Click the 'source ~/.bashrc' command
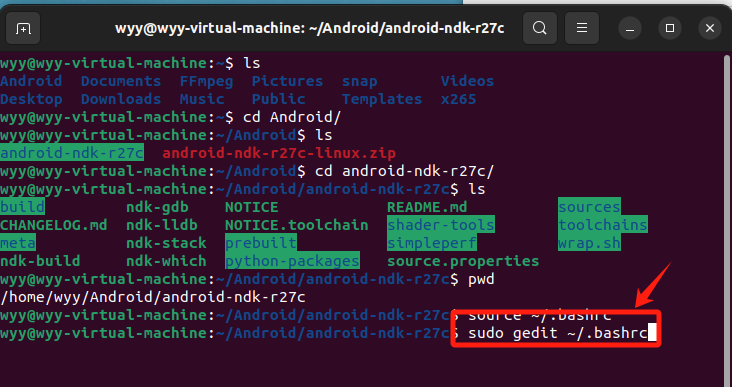Screen dimensions: 732x387 540,316
